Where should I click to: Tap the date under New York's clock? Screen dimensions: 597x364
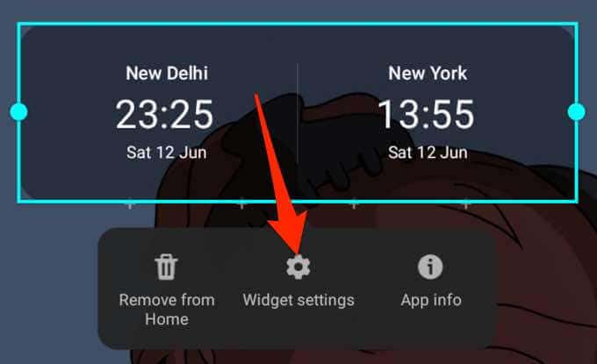pyautogui.click(x=428, y=153)
